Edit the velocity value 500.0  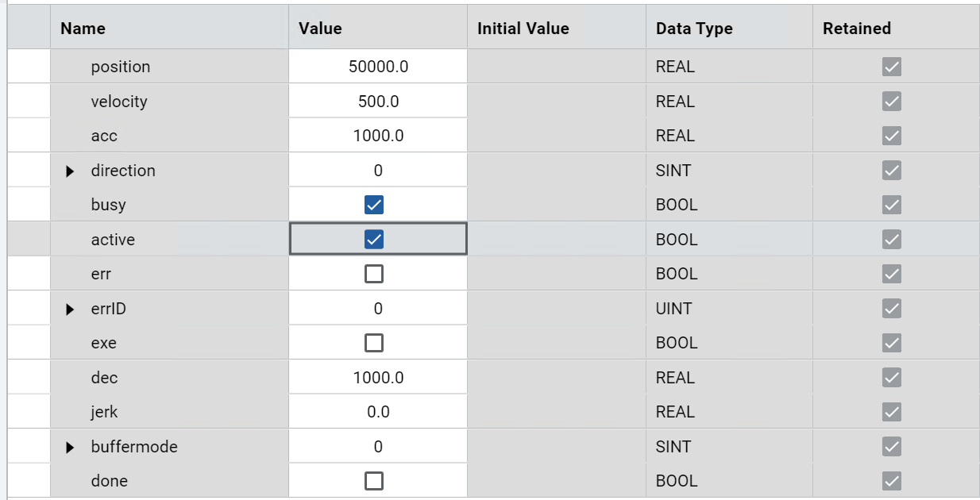(x=378, y=102)
